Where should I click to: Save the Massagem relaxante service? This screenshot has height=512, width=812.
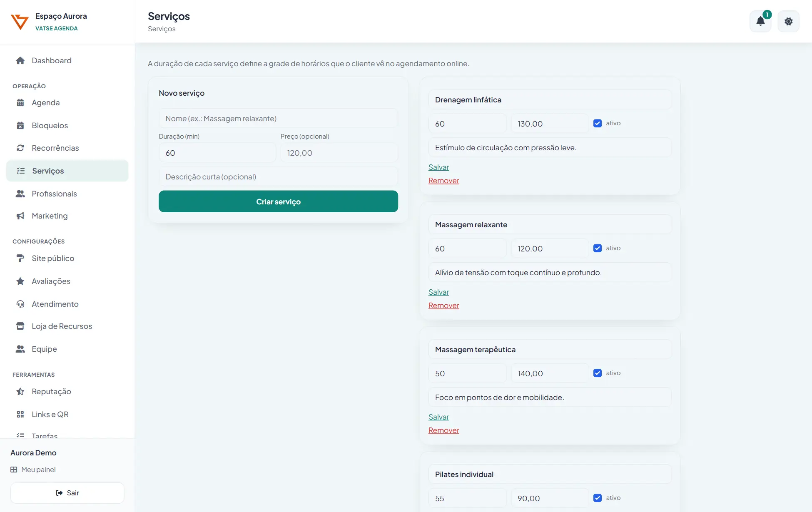tap(438, 292)
